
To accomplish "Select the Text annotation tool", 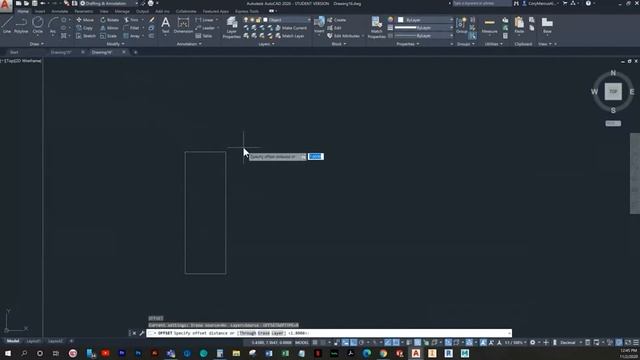I will tap(165, 25).
